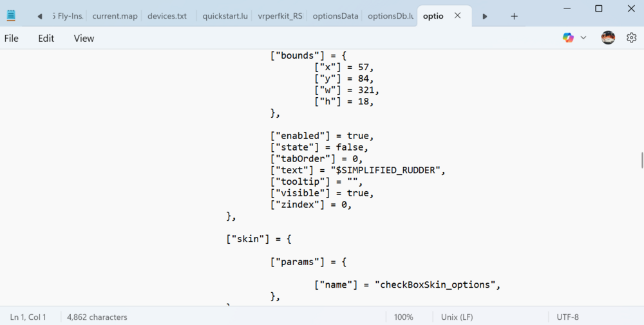Viewport: 644px width, 325px height.
Task: Open the File menu
Action: [x=12, y=39]
